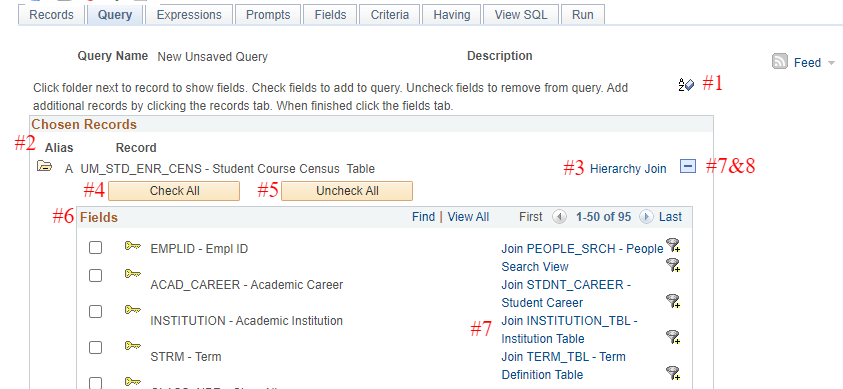This screenshot has width=843, height=389.
Task: Open the View SQL tab
Action: tap(521, 15)
